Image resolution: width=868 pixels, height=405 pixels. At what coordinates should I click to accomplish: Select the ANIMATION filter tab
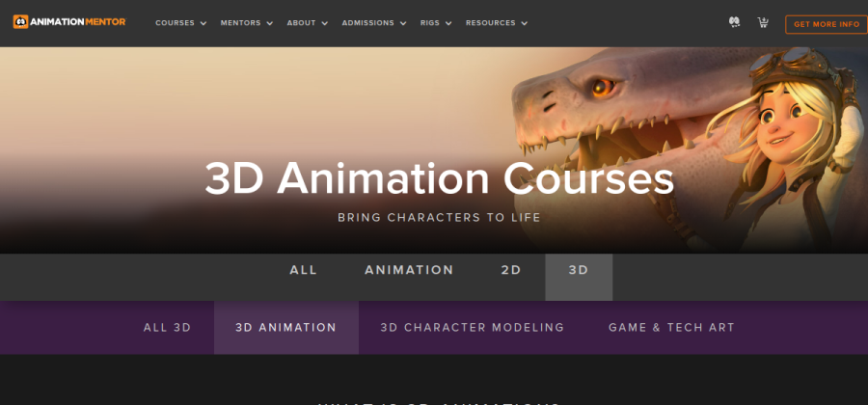click(x=409, y=270)
